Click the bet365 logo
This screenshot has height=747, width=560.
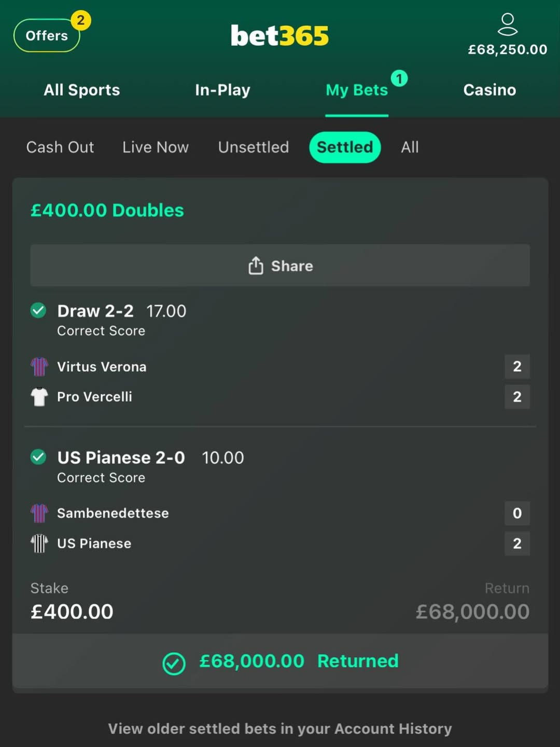(280, 35)
